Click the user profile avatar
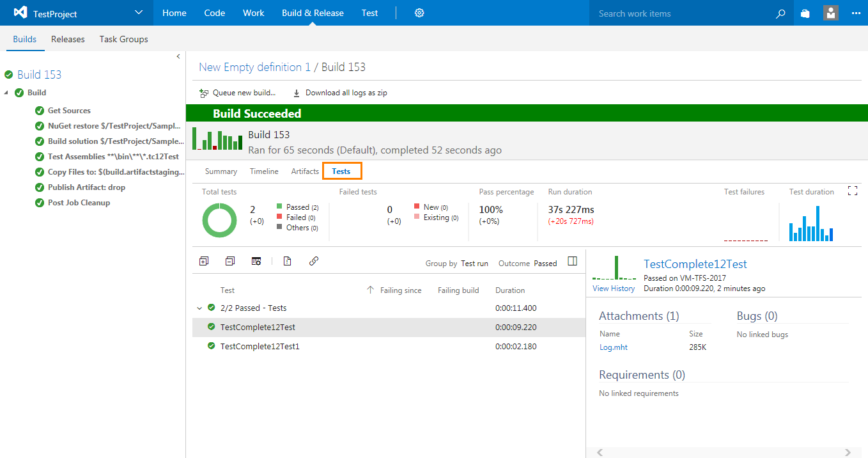Screen dimensions: 868x458 pyautogui.click(x=830, y=13)
